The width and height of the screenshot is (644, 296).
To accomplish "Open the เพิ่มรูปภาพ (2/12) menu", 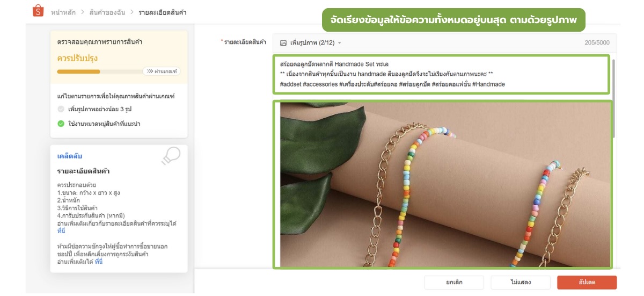I will 311,43.
